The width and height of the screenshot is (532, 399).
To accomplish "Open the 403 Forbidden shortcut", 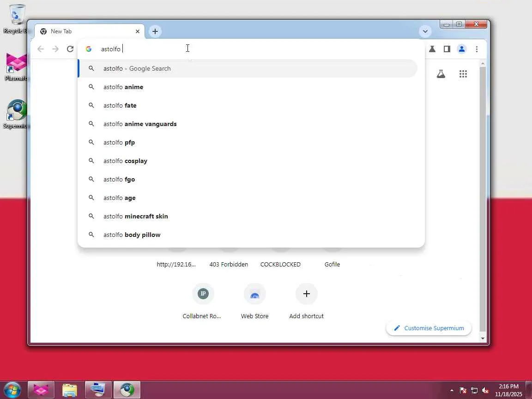I will coord(229,264).
